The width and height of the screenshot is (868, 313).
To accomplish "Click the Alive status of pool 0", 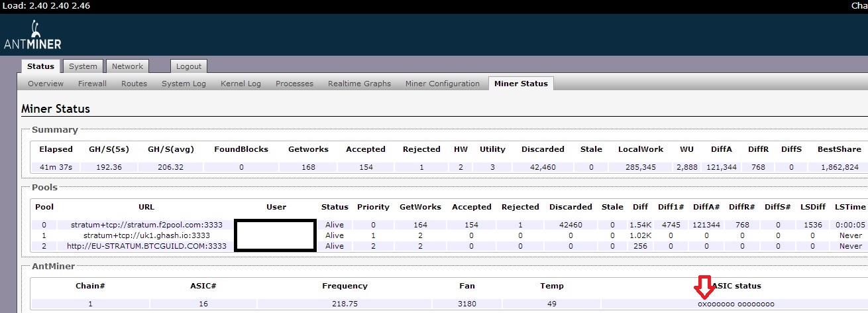I will point(335,225).
